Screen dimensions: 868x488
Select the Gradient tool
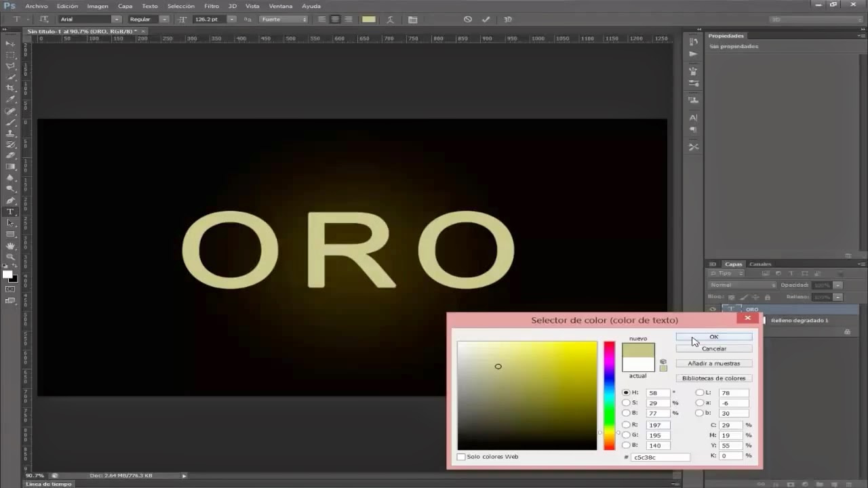[10, 167]
